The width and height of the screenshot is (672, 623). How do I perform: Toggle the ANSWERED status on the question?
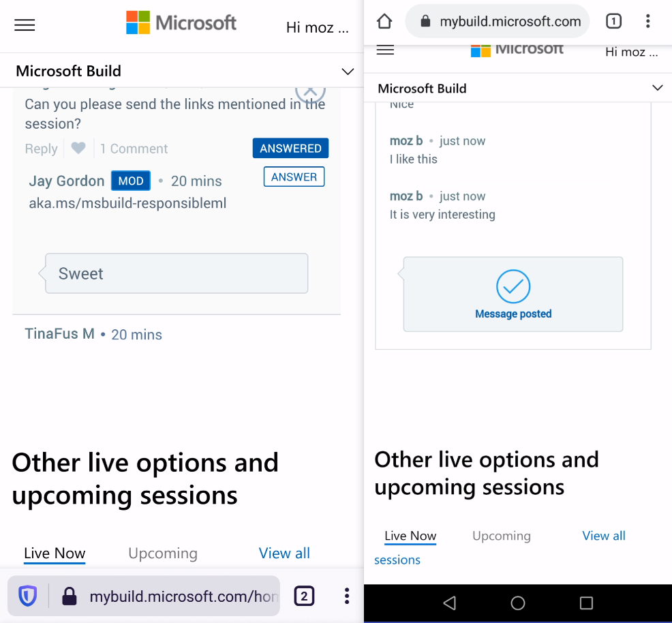[290, 148]
